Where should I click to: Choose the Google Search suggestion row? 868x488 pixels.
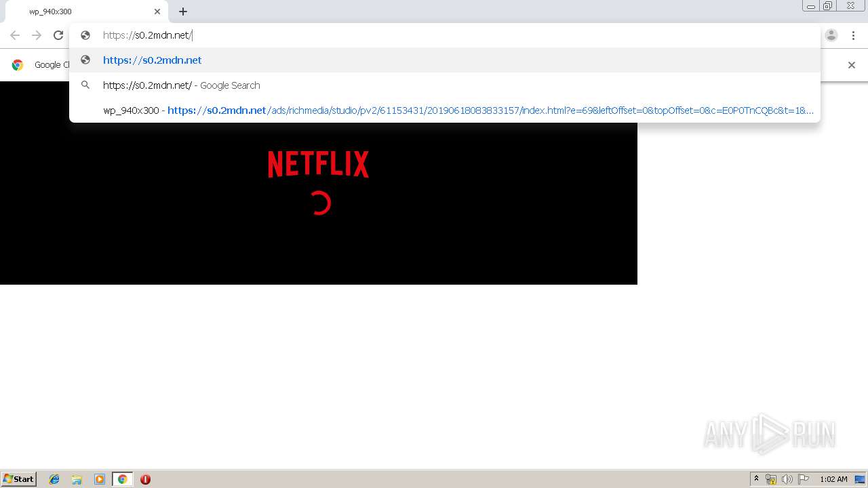click(444, 85)
